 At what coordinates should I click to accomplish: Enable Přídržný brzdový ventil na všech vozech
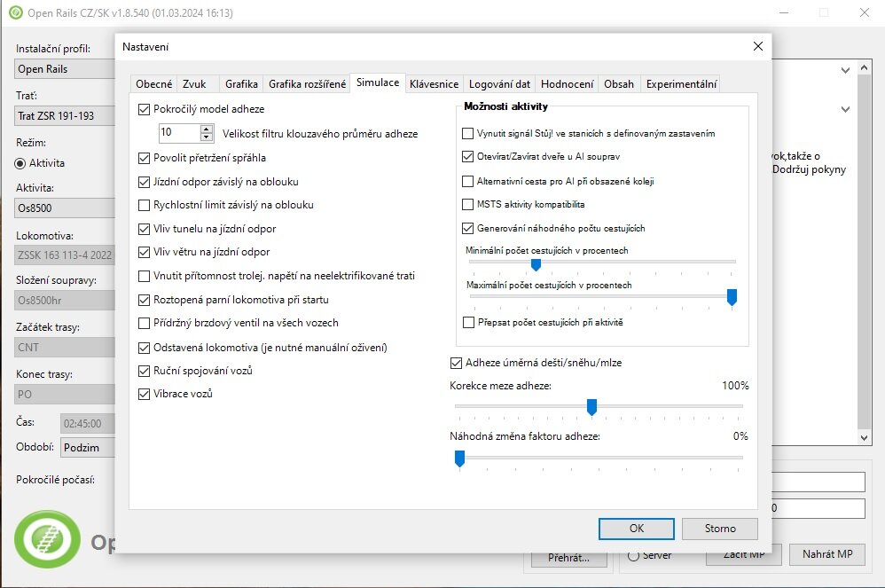click(144, 324)
